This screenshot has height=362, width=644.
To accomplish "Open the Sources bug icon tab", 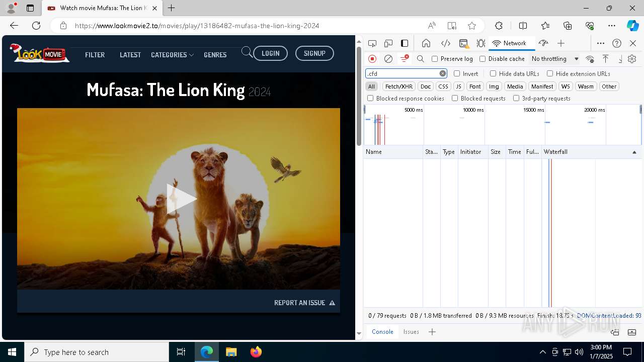I will click(480, 43).
